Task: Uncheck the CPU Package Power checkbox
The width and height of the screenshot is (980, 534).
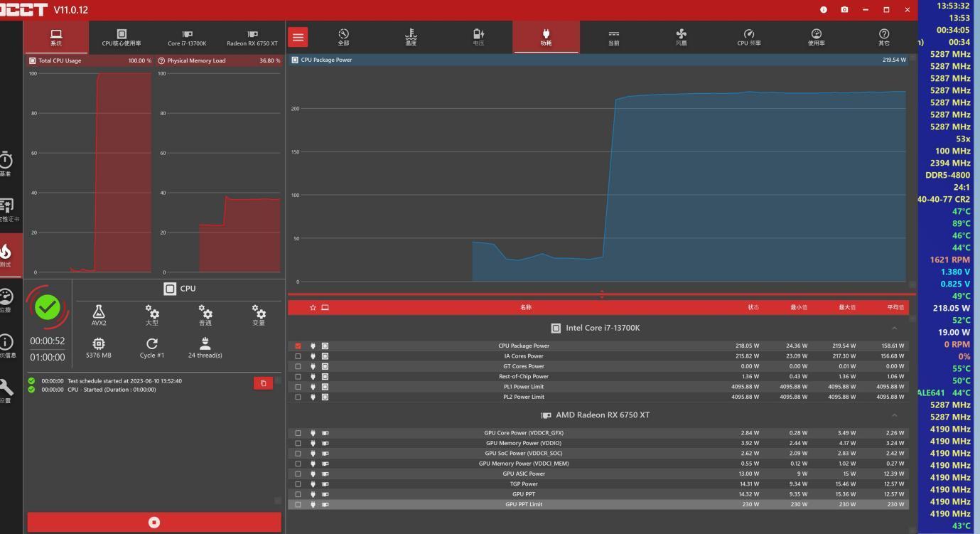Action: (x=298, y=346)
